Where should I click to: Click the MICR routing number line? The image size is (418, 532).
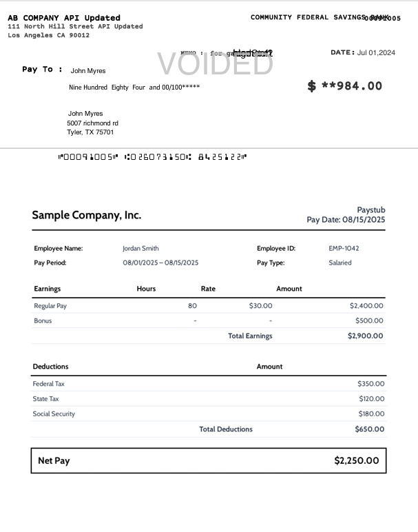point(152,157)
